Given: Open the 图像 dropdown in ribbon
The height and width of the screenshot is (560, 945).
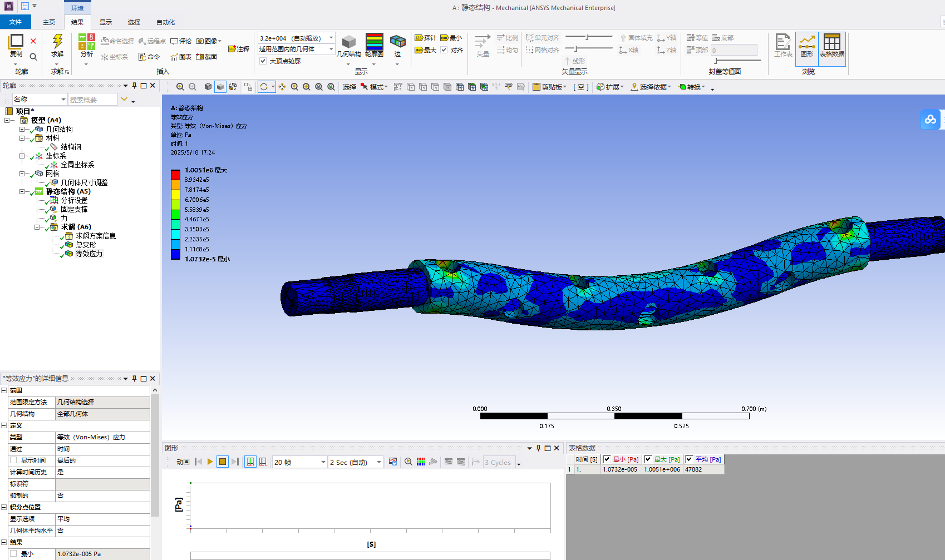Looking at the screenshot, I should pyautogui.click(x=209, y=41).
